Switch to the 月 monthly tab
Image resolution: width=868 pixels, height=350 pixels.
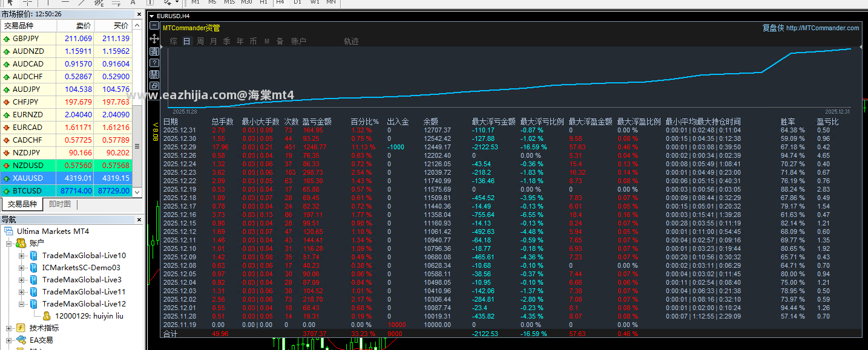[214, 41]
